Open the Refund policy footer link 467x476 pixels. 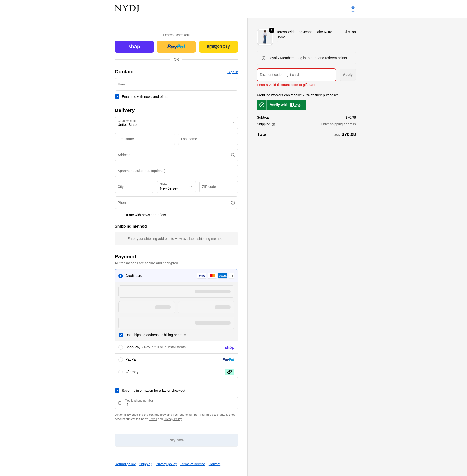pyautogui.click(x=125, y=464)
